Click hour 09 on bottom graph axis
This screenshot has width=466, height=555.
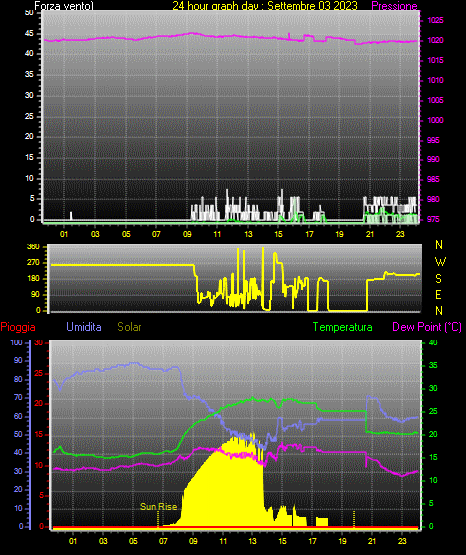193,541
